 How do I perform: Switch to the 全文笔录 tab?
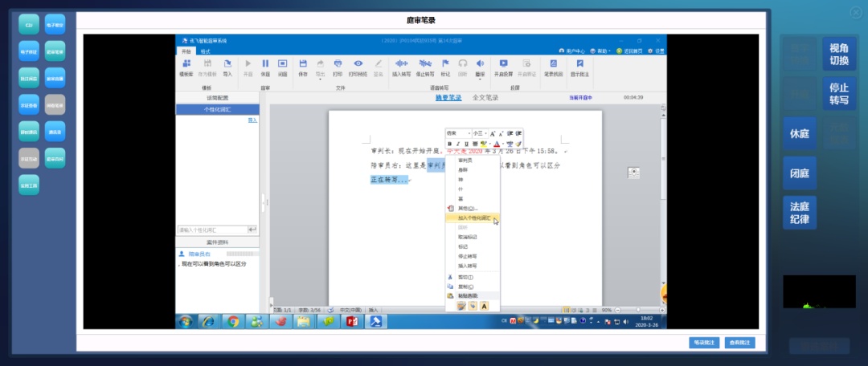(x=485, y=98)
